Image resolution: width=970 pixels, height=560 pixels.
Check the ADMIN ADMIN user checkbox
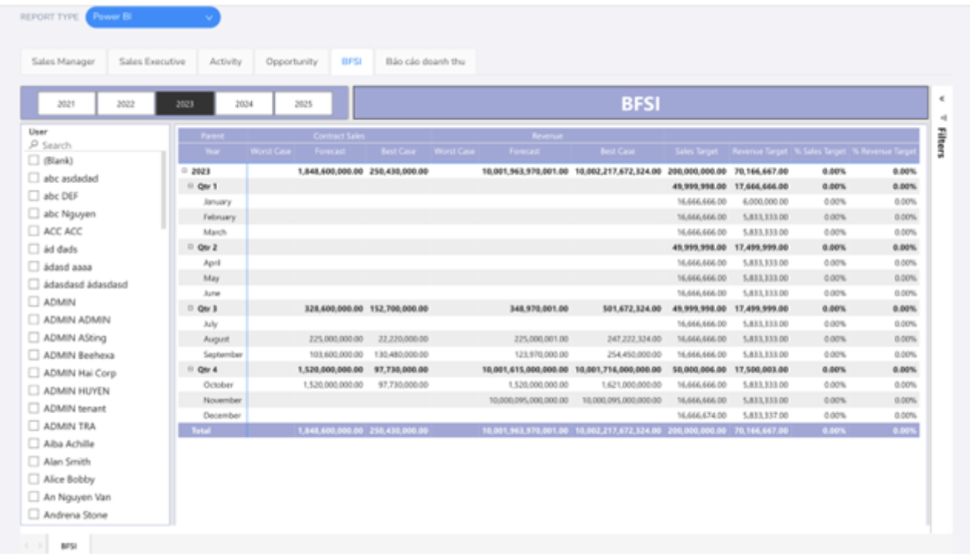(x=33, y=320)
